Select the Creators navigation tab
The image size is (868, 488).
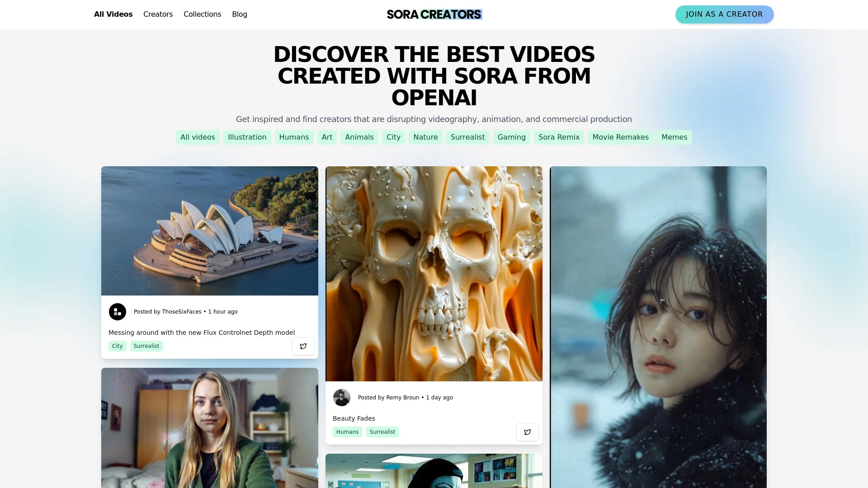click(x=158, y=14)
